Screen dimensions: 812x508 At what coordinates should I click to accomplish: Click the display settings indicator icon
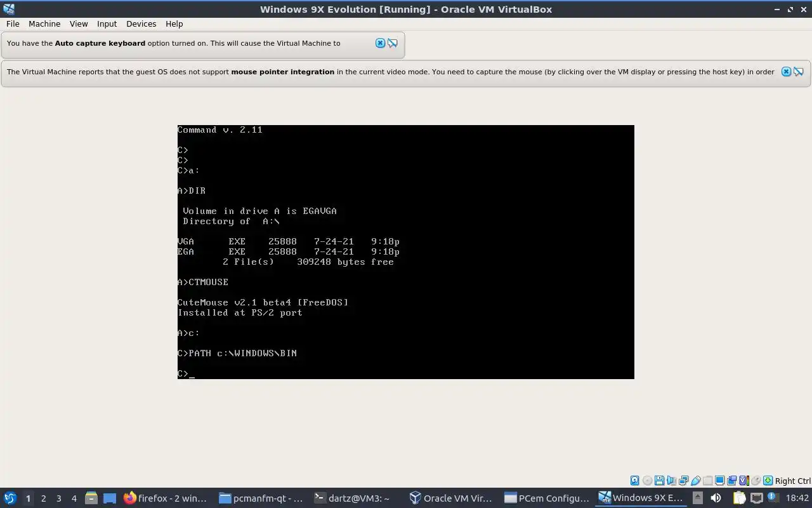719,481
